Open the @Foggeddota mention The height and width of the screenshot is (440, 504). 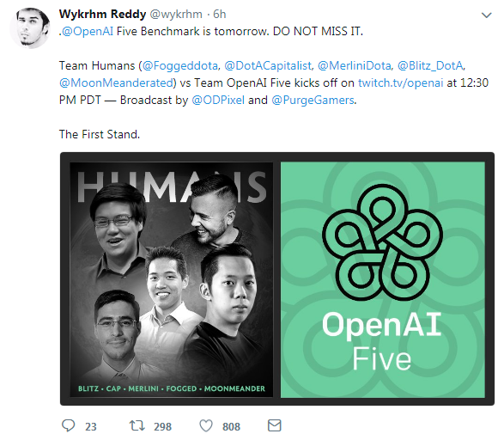coord(180,66)
